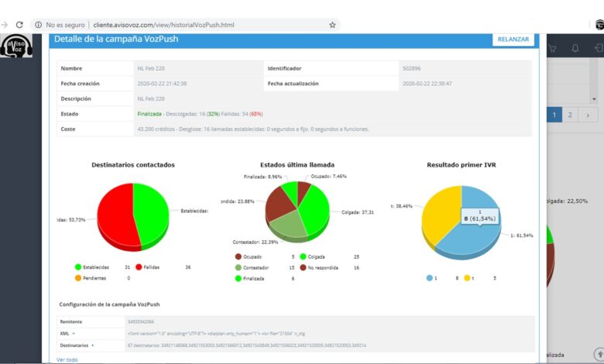Toggle Colgada legend marker
Viewport: 604px width, 364px height.
303,256
